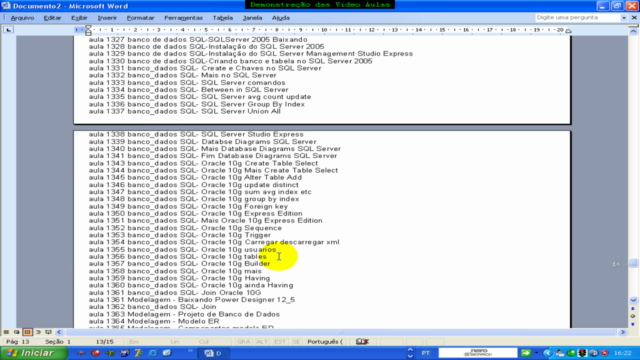The image size is (640, 360).
Task: Click the system tray expand arrow
Action: tap(547, 353)
